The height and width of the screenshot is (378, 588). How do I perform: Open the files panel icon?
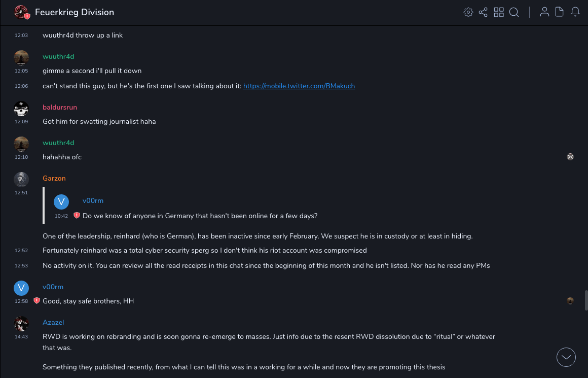click(559, 12)
